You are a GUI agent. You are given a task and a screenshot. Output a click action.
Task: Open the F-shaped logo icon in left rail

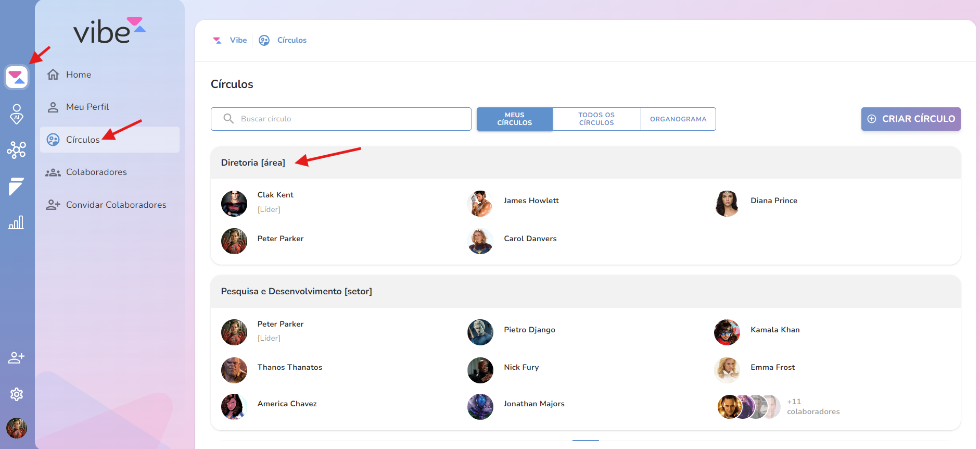pyautogui.click(x=16, y=186)
